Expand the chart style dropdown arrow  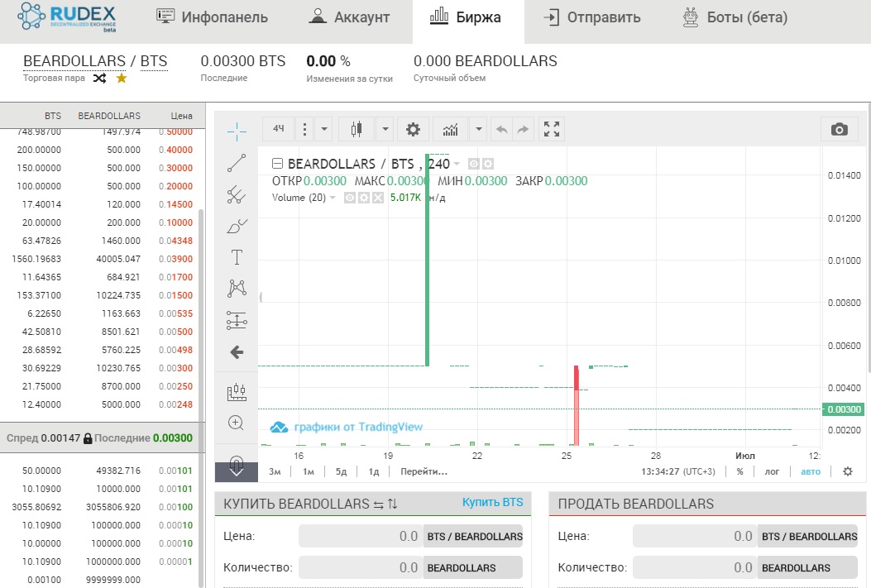385,130
